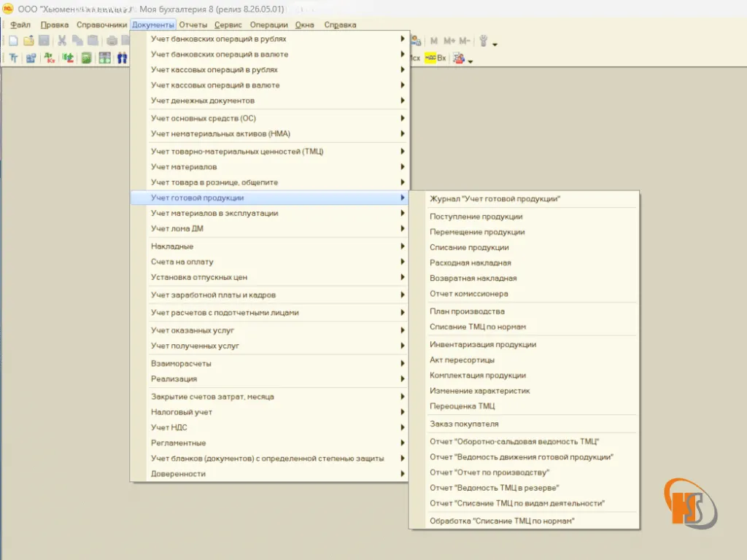747x560 pixels.
Task: Click the M- memory subtract button
Action: pos(465,41)
